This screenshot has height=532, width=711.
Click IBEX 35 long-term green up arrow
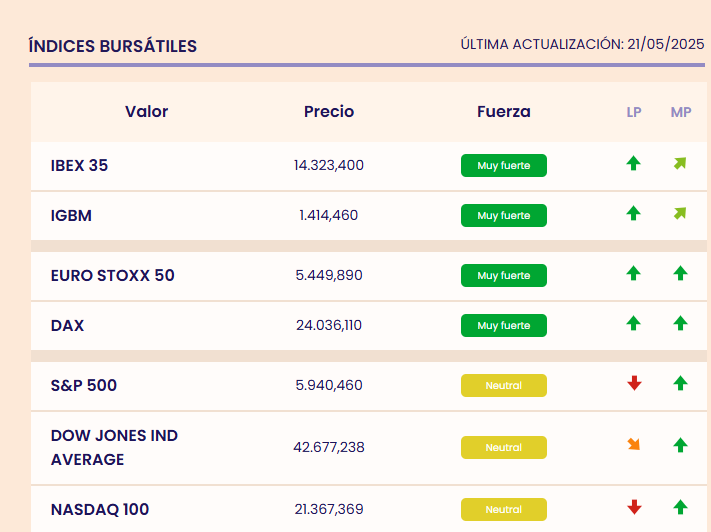[633, 164]
